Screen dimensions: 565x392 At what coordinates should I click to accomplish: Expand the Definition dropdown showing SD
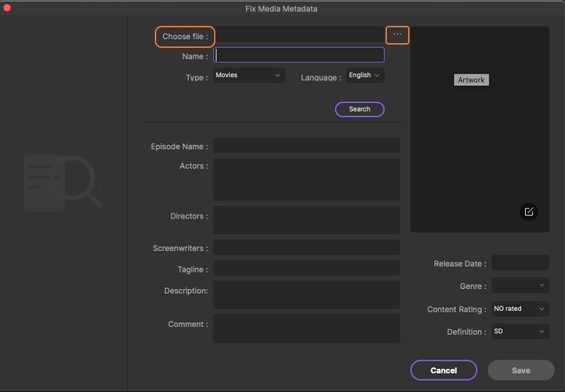(x=520, y=331)
